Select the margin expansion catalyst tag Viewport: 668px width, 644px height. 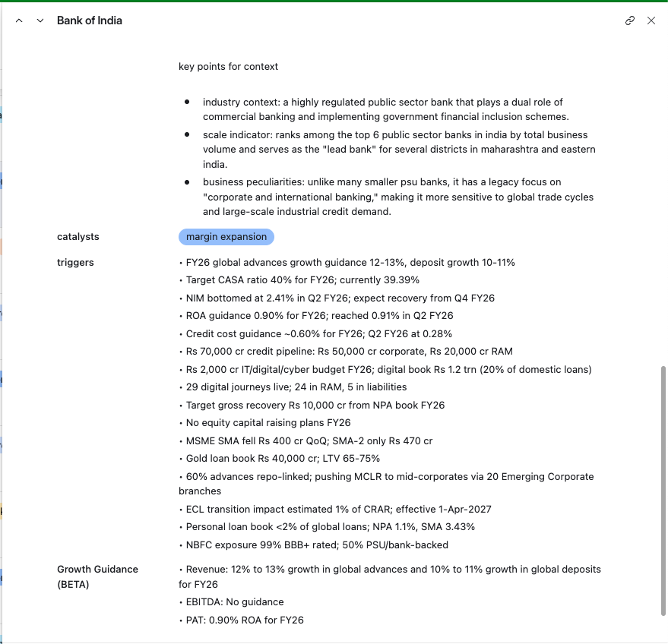coord(226,237)
